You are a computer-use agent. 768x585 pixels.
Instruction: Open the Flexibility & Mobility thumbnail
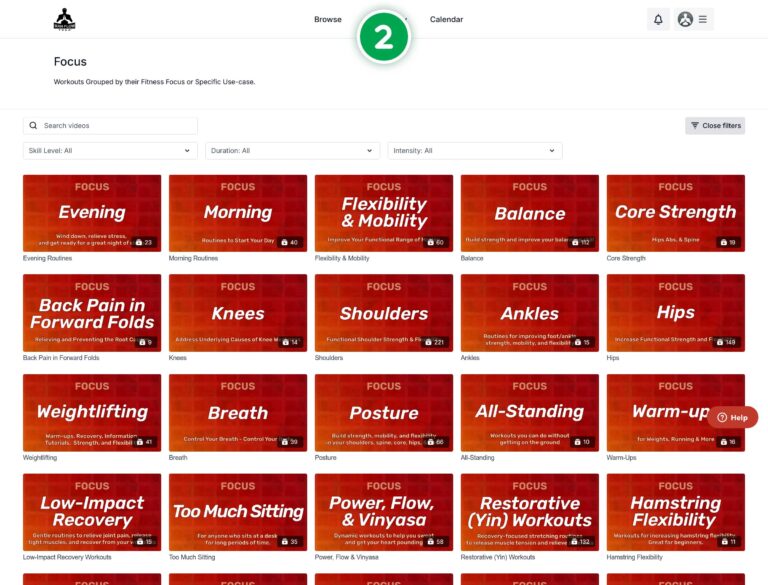pos(384,213)
